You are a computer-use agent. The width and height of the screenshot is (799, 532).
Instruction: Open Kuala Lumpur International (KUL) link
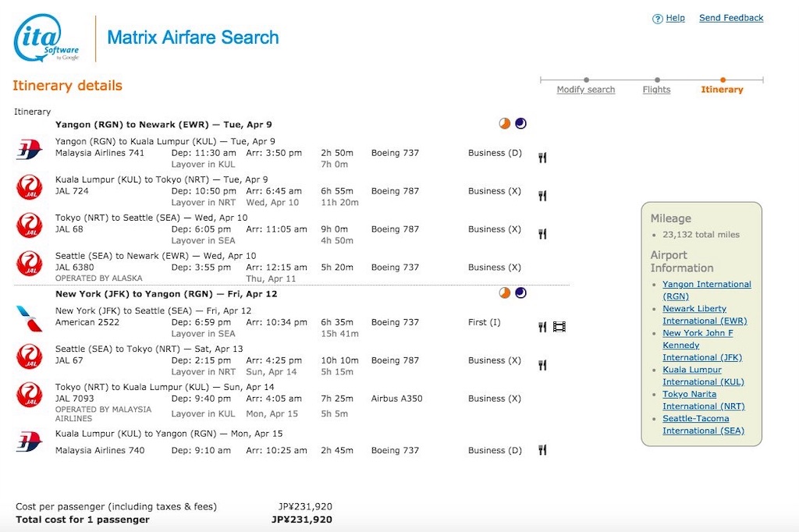703,375
